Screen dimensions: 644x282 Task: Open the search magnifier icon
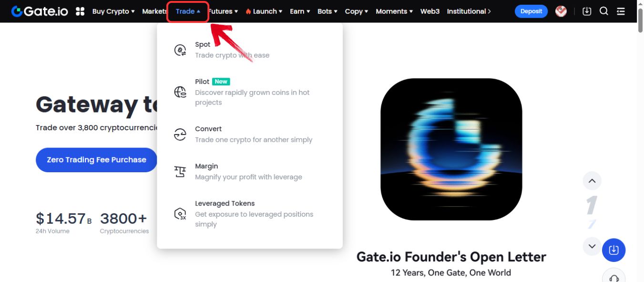point(603,11)
